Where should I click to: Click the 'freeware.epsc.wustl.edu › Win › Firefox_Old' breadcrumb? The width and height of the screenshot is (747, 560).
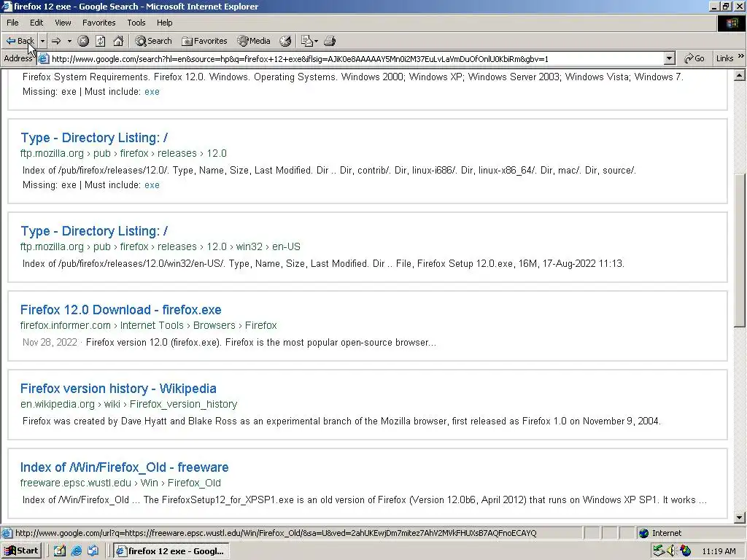coord(120,483)
